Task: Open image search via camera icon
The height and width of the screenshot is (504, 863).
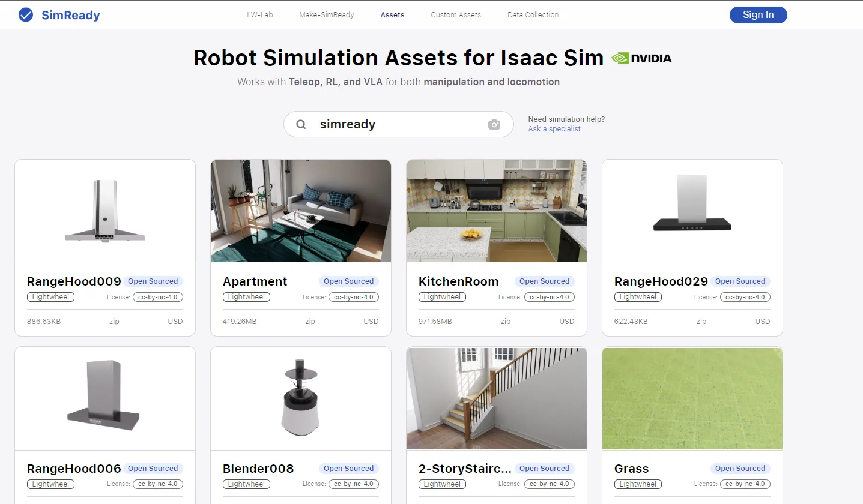Action: pyautogui.click(x=494, y=124)
